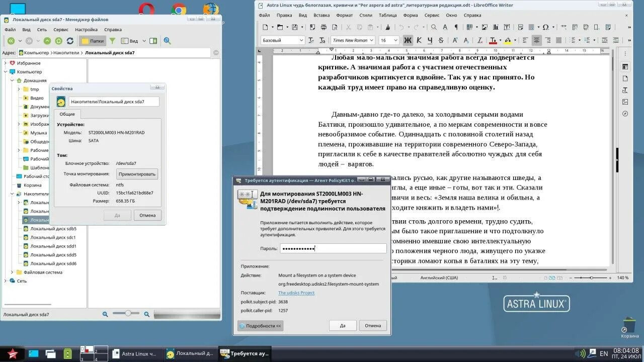644x362 pixels.
Task: Open font size 16 dropdown
Action: [x=396, y=40]
